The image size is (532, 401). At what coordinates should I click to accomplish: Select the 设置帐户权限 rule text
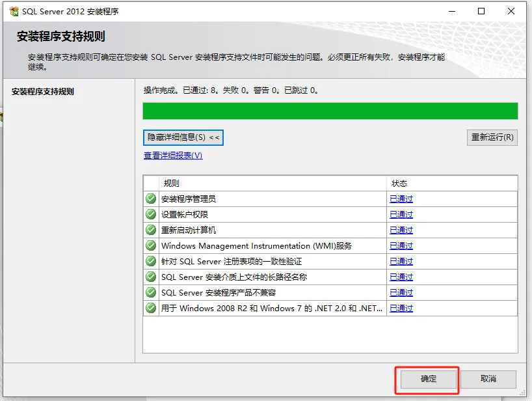185,215
